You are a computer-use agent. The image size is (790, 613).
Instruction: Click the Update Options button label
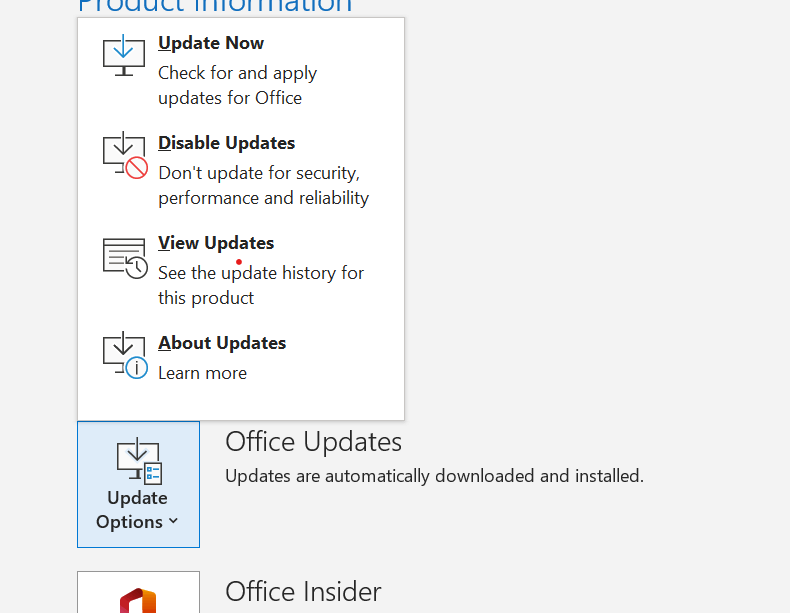pyautogui.click(x=137, y=510)
